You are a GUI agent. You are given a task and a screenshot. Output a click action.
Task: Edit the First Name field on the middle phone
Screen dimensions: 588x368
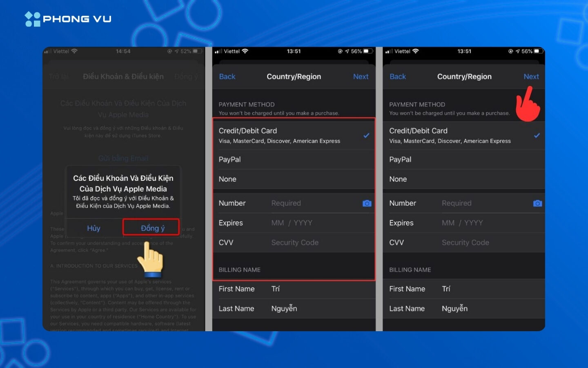click(294, 289)
